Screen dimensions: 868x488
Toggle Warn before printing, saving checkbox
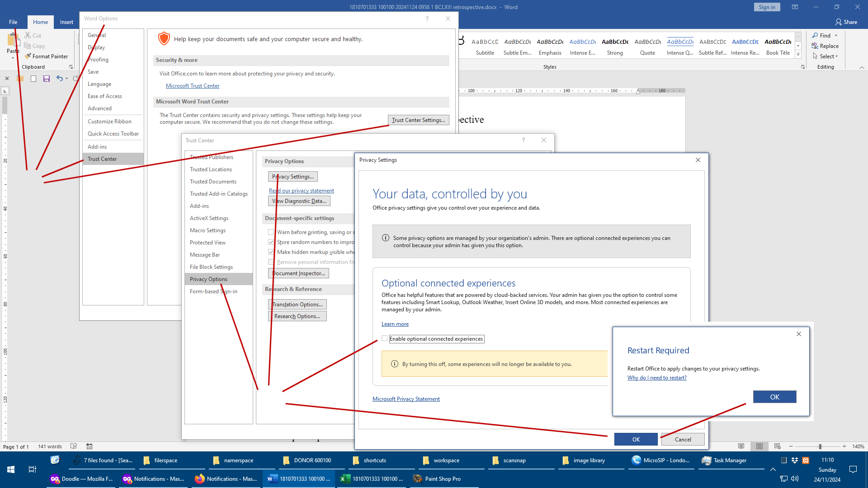coord(271,232)
